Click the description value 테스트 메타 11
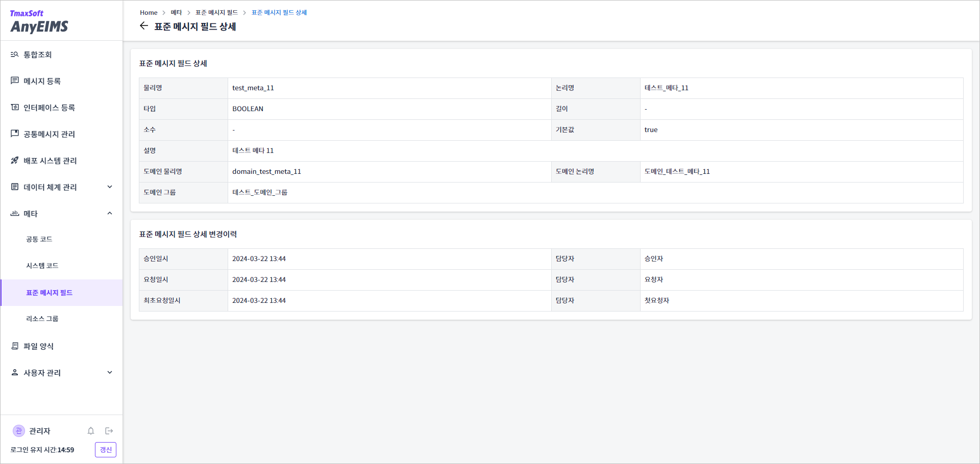980x464 pixels. pyautogui.click(x=253, y=150)
